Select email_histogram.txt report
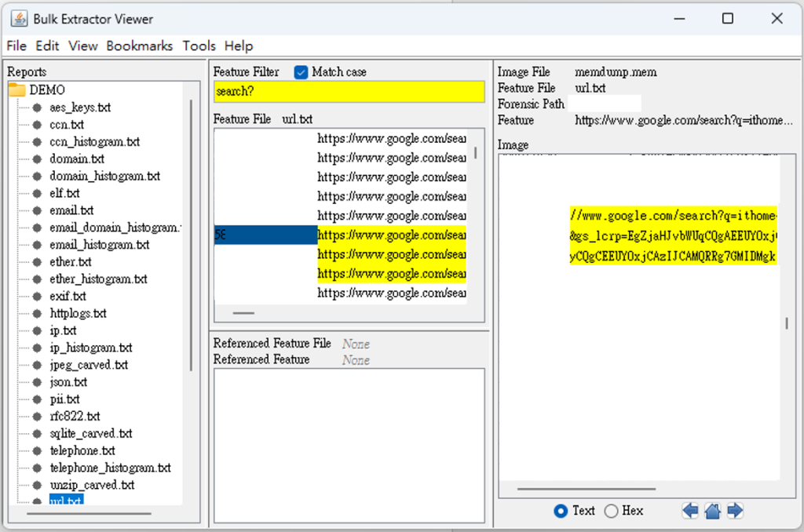The image size is (804, 532). click(100, 245)
